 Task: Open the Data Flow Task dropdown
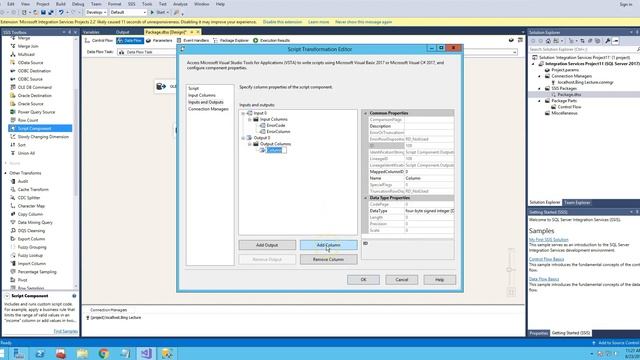(514, 52)
